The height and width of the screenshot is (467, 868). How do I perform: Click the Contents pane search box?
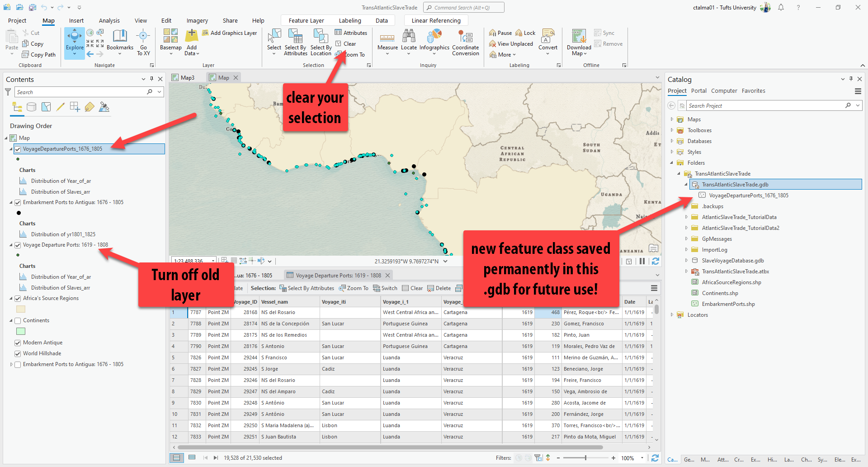point(80,92)
